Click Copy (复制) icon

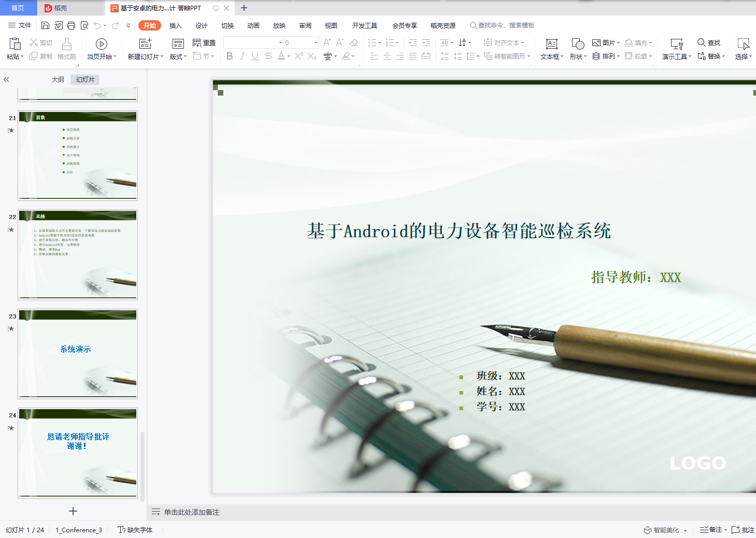(x=40, y=56)
